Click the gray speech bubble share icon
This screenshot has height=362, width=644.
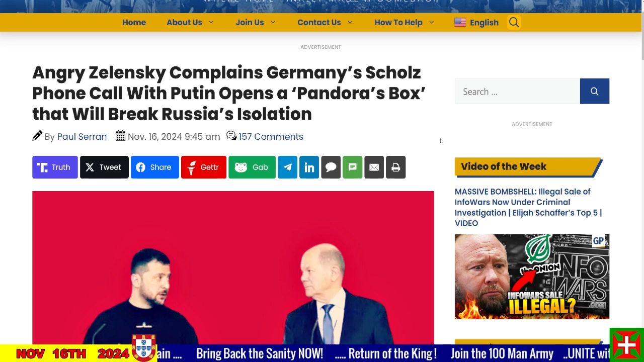point(331,167)
